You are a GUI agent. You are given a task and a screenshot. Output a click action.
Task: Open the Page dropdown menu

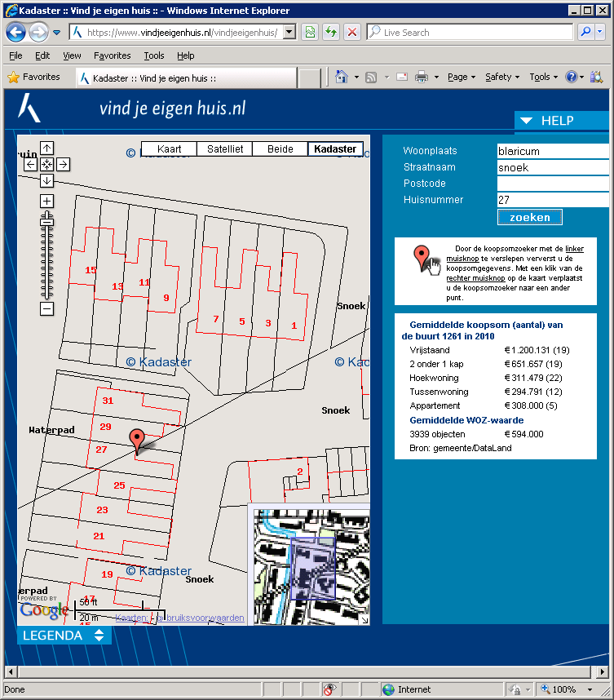462,78
